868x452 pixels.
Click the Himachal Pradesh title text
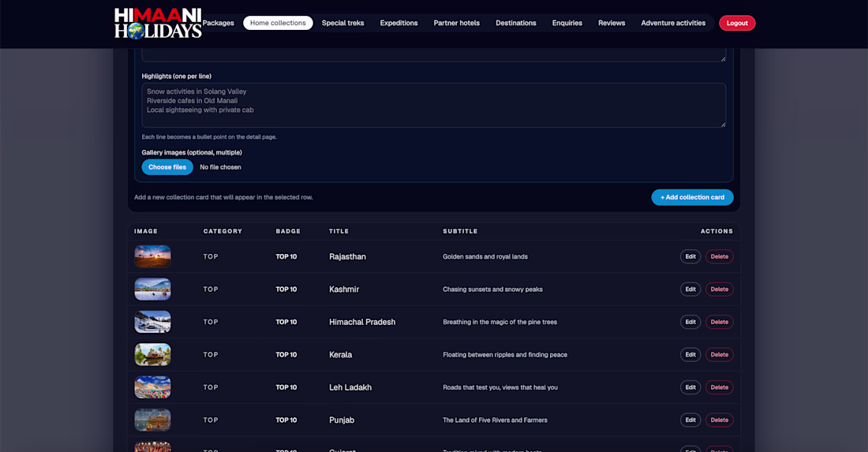point(362,322)
